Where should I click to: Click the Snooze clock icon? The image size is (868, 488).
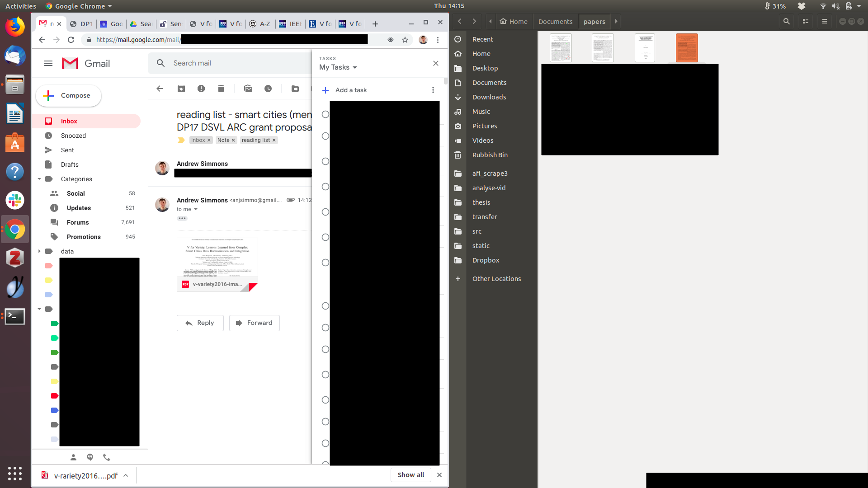(x=268, y=89)
